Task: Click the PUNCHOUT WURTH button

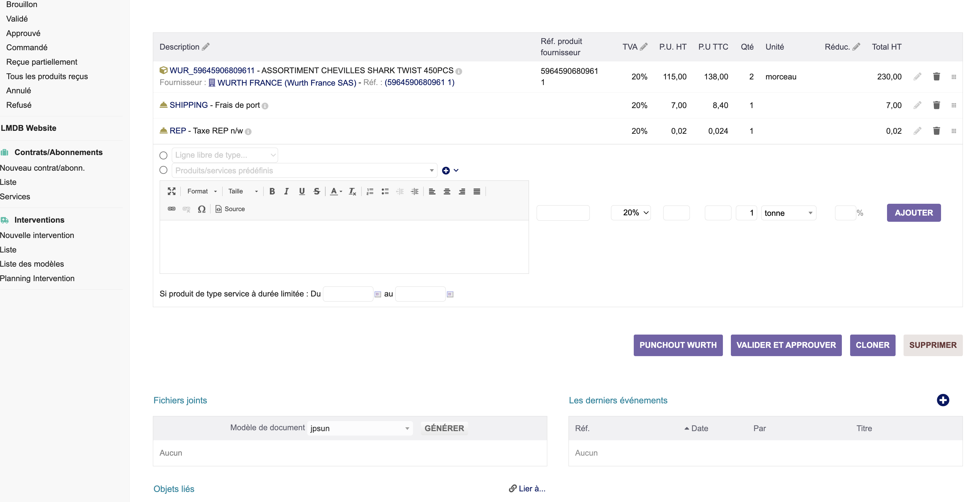Action: [x=678, y=345]
